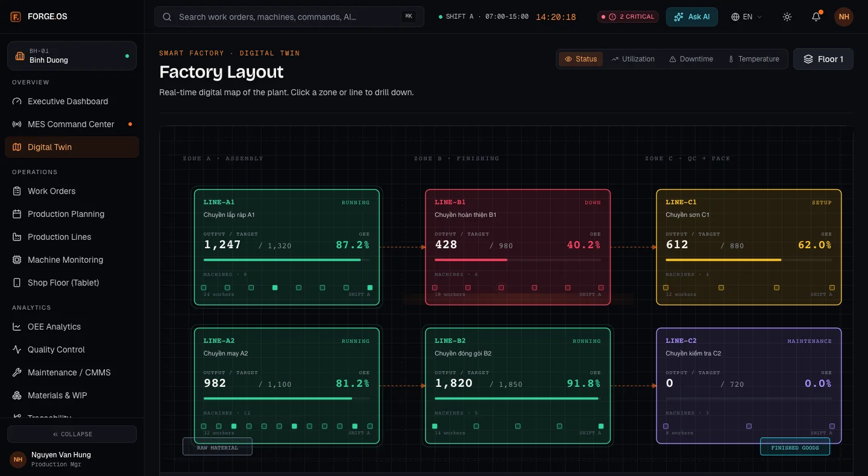
Task: Toggle the light/dark theme sun icon
Action: (787, 17)
